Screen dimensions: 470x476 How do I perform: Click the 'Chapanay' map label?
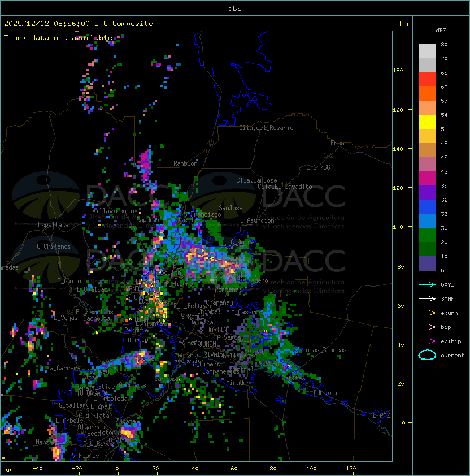click(x=219, y=302)
